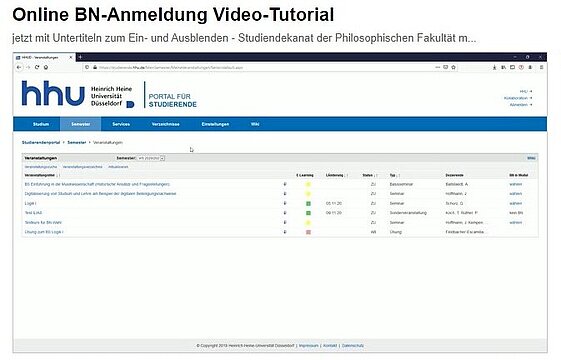Click the Kontakt footer link
Image resolution: width=561 pixels, height=360 pixels.
[330, 346]
